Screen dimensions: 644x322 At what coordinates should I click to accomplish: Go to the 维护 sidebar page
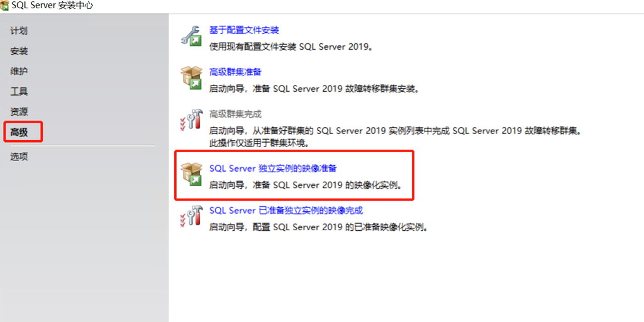tap(19, 72)
